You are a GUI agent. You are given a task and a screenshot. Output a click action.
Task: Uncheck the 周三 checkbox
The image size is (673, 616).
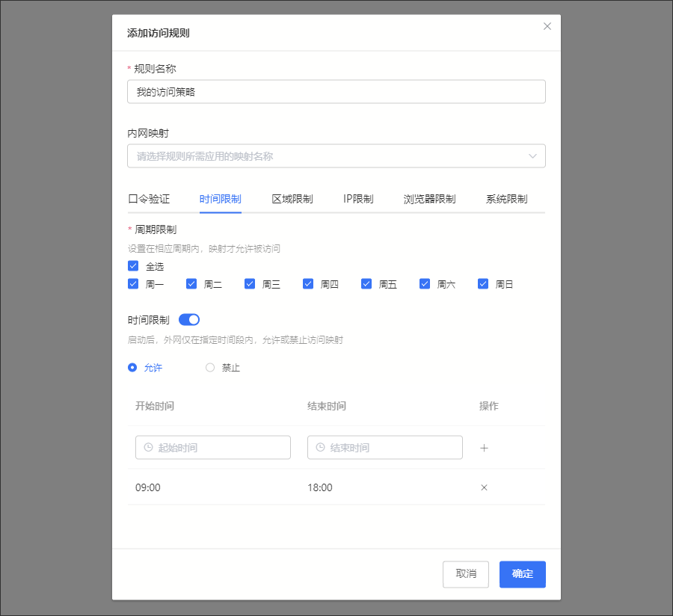[x=250, y=284]
